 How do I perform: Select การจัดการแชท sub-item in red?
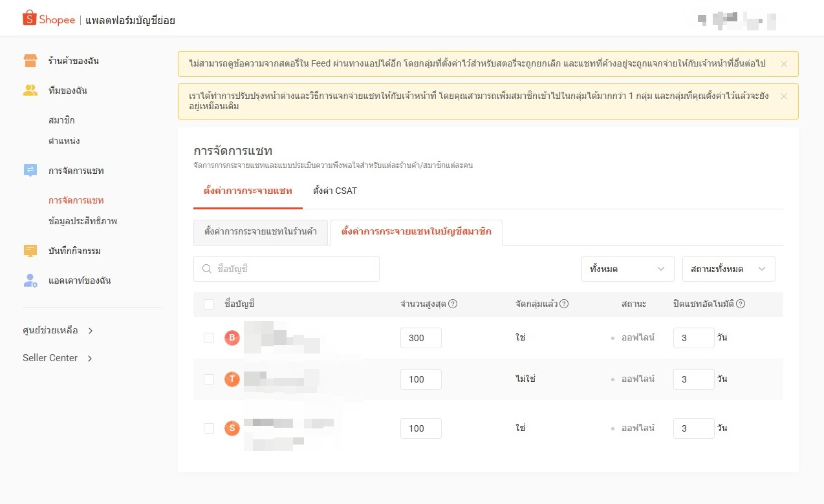[76, 201]
